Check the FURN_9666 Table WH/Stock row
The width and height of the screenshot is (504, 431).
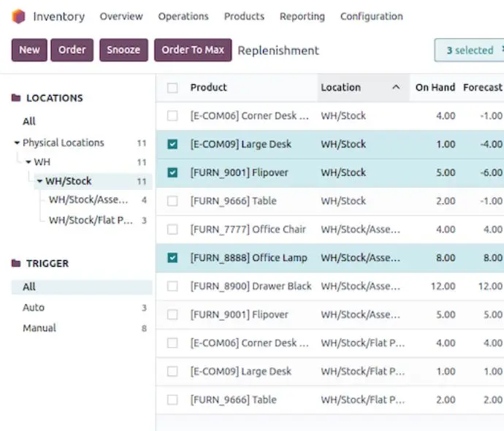(172, 201)
